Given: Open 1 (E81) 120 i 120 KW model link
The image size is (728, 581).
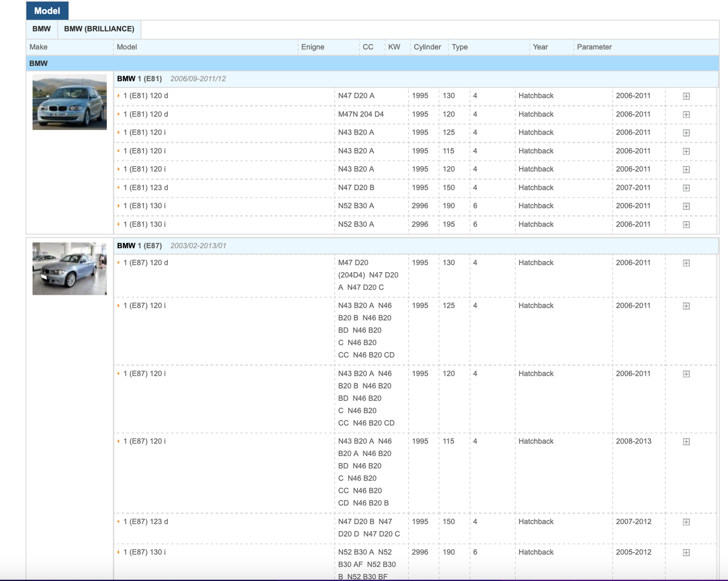Looking at the screenshot, I should coord(145,169).
